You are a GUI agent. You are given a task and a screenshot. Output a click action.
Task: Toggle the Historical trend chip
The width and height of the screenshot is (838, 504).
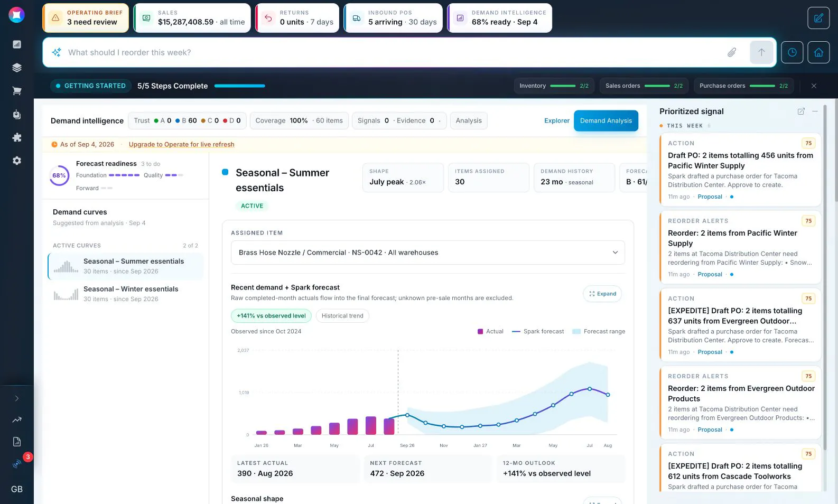[342, 316]
